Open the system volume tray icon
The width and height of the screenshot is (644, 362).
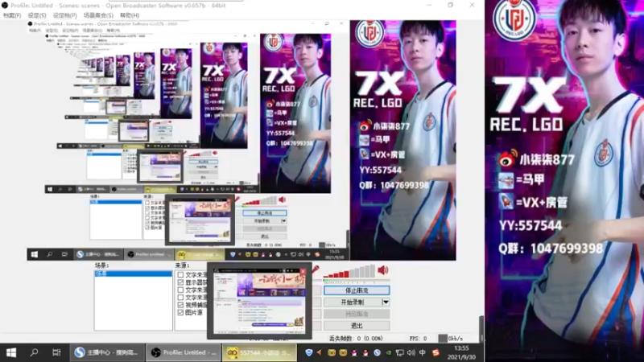tap(411, 352)
